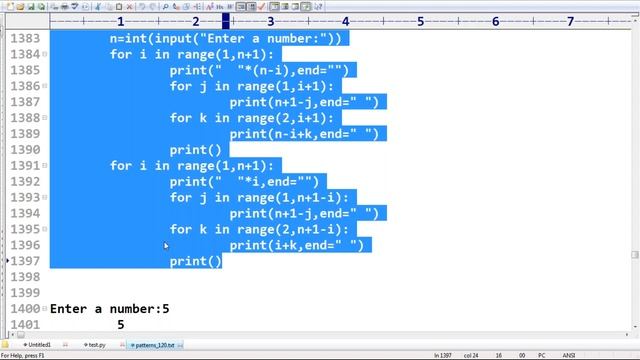This screenshot has width=640, height=360.
Task: Collapse the fold at line 1384
Action: (x=45, y=54)
